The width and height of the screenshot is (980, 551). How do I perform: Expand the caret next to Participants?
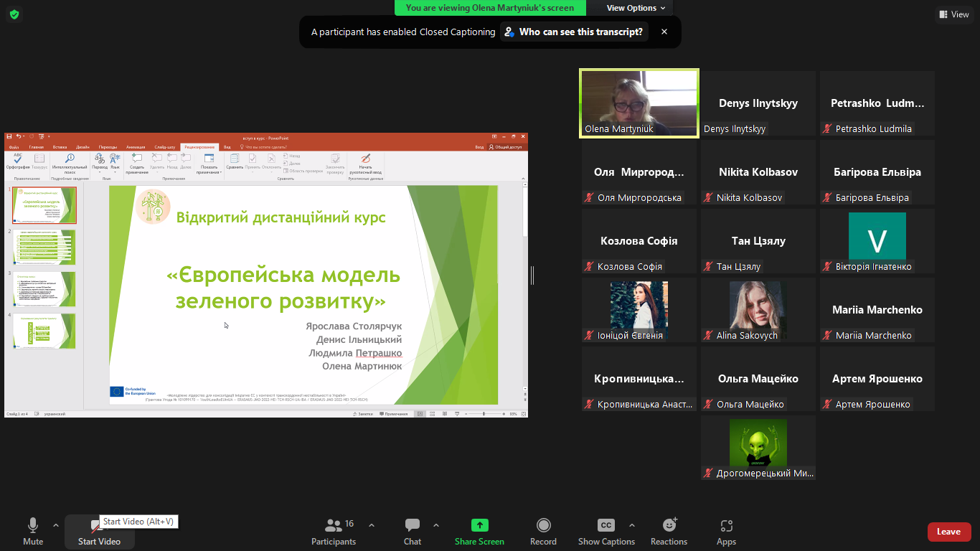[x=372, y=525]
